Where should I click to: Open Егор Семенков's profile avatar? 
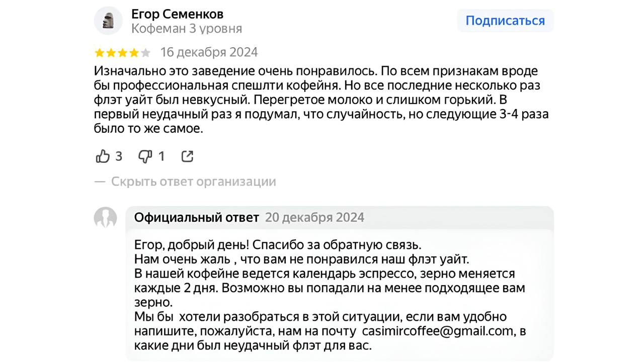tap(108, 21)
